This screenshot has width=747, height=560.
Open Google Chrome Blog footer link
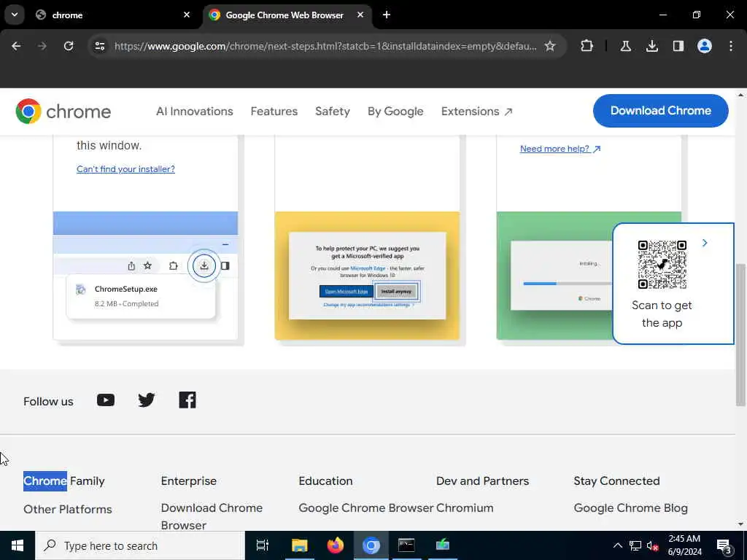pos(631,508)
